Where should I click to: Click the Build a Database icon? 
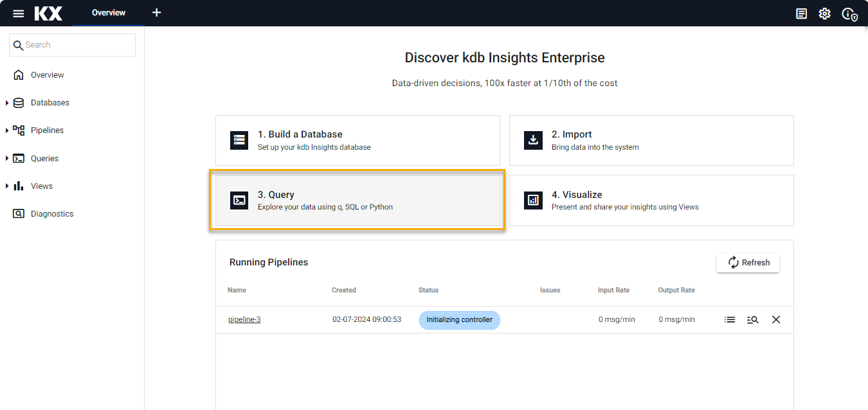[239, 140]
